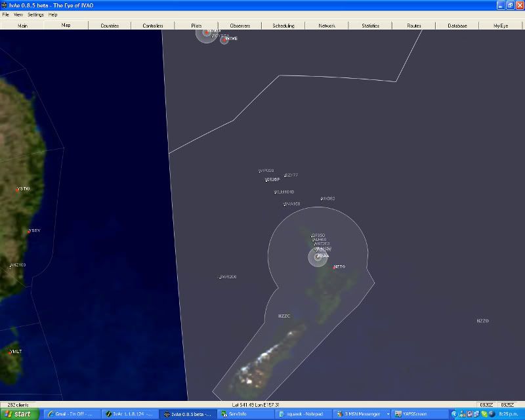The image size is (525, 420).
Task: Go to the My Eye tab
Action: pos(501,26)
